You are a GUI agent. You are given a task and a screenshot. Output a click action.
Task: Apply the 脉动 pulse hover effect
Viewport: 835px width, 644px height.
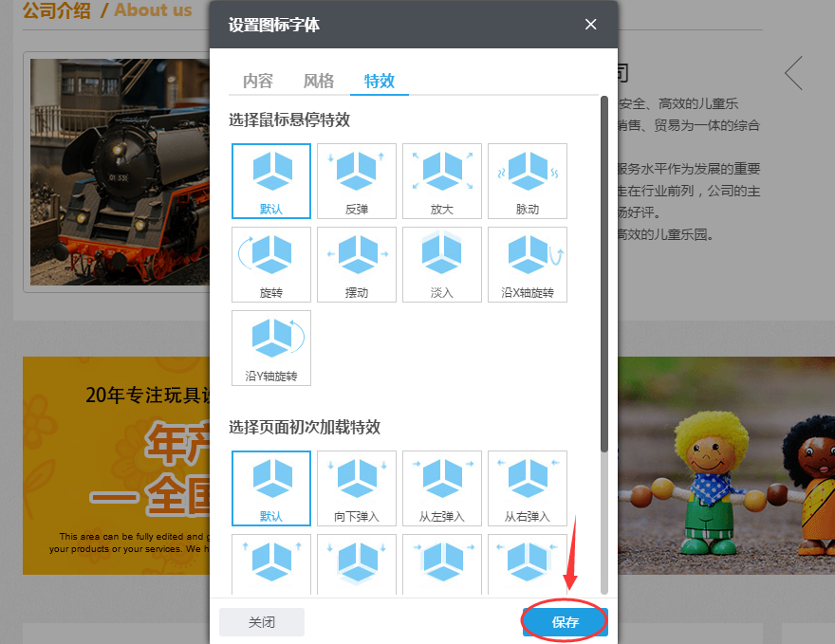point(528,181)
